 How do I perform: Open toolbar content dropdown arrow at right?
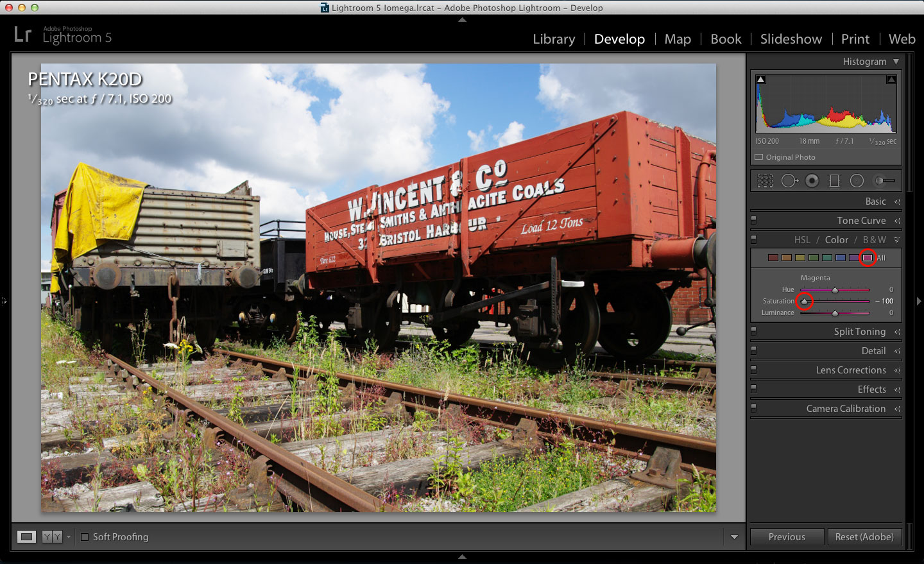[734, 537]
